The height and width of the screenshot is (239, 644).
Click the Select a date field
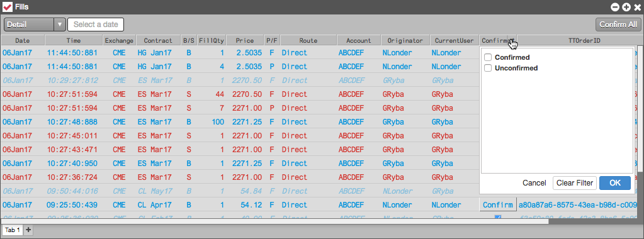(x=96, y=25)
